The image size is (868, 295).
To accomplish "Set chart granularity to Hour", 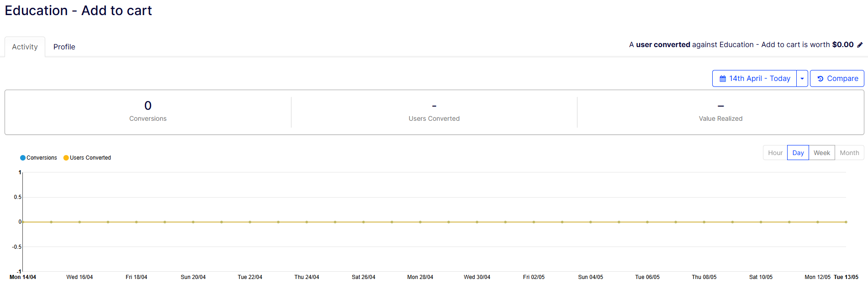I will 775,153.
